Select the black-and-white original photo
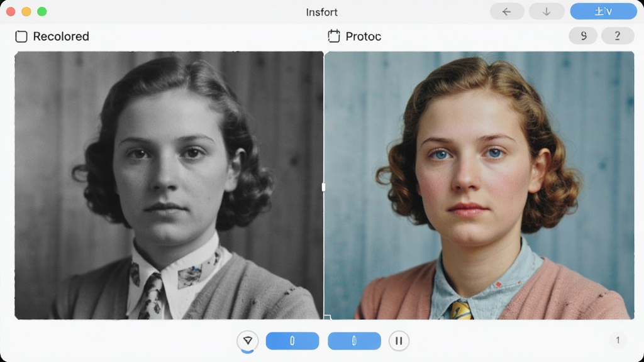 point(169,185)
